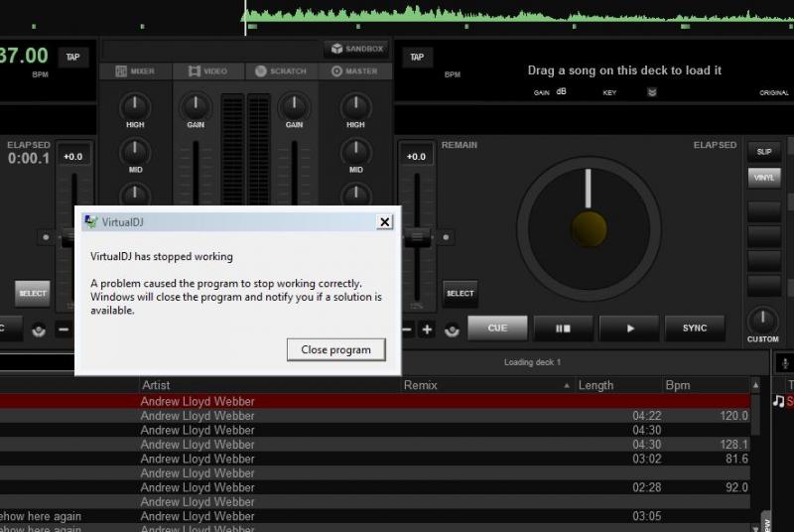
Task: Toggle Vinyl mode on right deck
Action: 763,177
